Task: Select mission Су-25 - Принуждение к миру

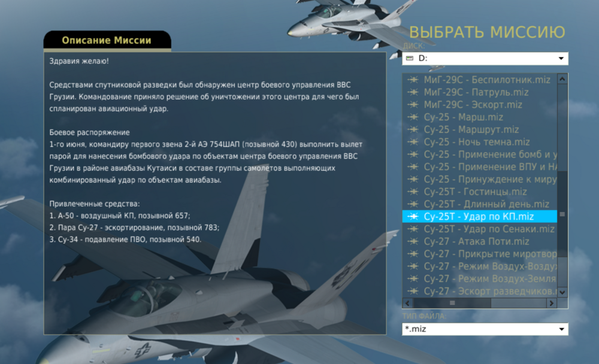Action: [x=473, y=179]
